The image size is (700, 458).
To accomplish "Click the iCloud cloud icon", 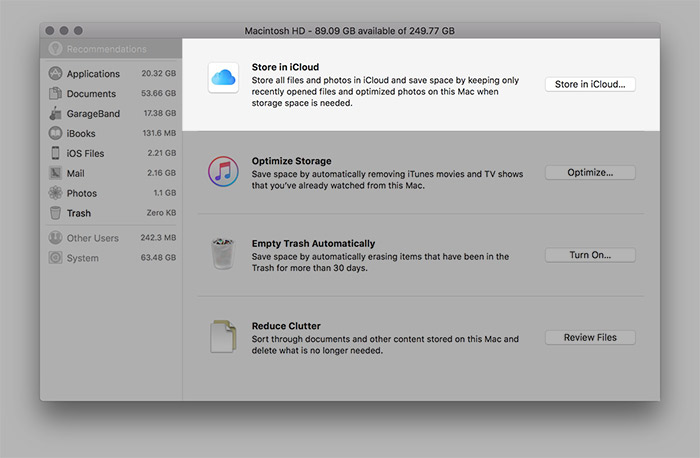I will (x=223, y=78).
